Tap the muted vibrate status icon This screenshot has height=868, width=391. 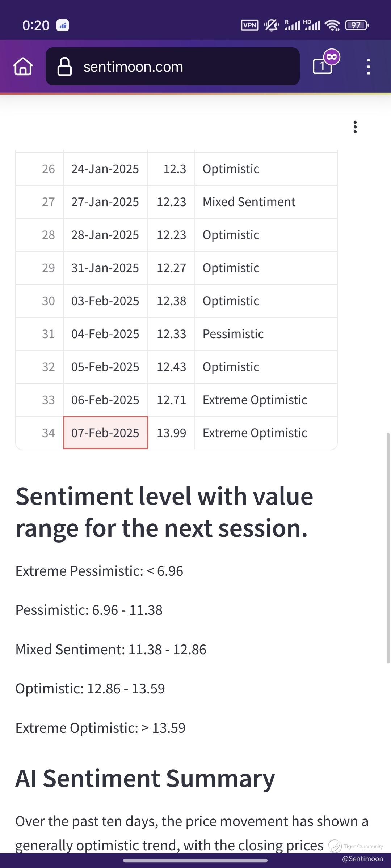pos(271,25)
